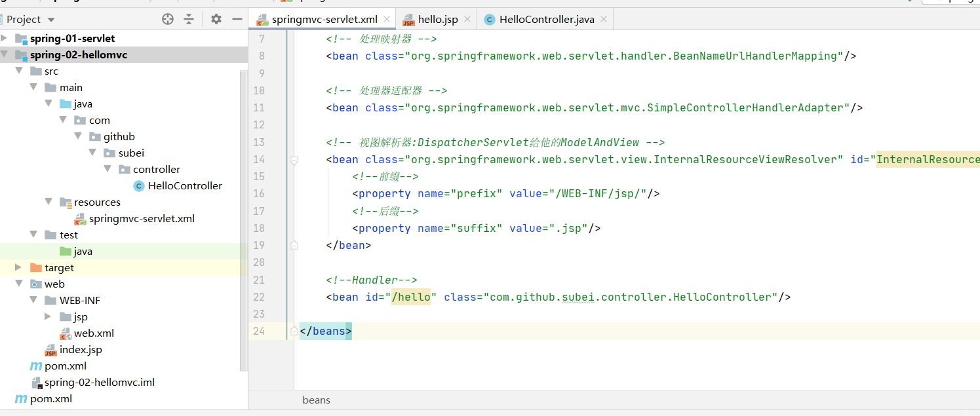Select spring-02-hellomvc.iml in project tree

click(99, 383)
